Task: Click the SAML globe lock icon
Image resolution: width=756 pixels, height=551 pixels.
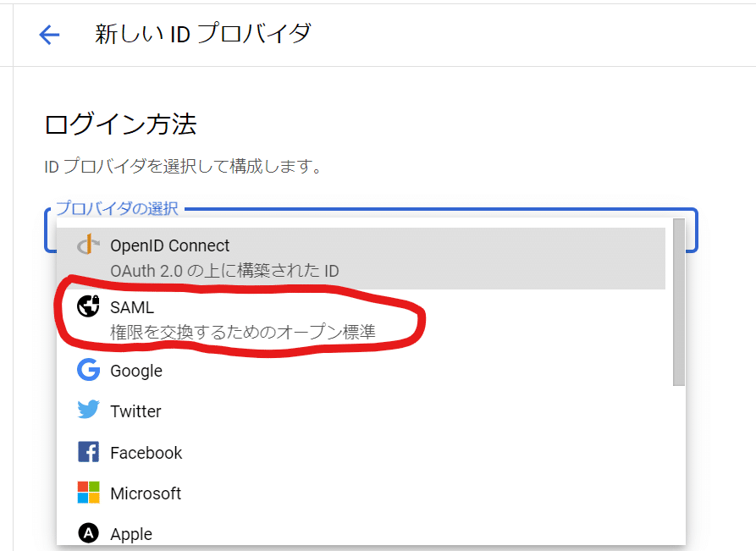Action: pyautogui.click(x=88, y=306)
